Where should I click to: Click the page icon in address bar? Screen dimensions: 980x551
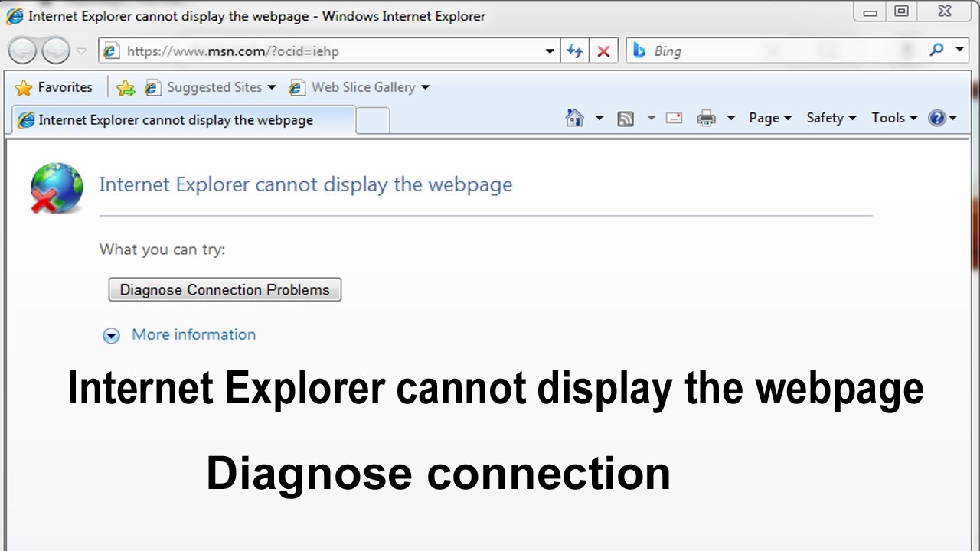(112, 51)
